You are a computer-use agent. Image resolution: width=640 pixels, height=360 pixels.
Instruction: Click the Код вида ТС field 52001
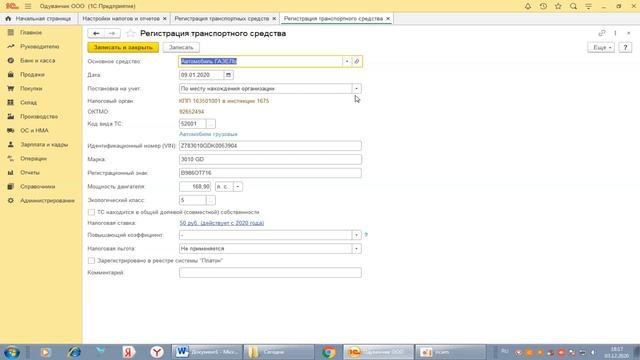(x=192, y=124)
